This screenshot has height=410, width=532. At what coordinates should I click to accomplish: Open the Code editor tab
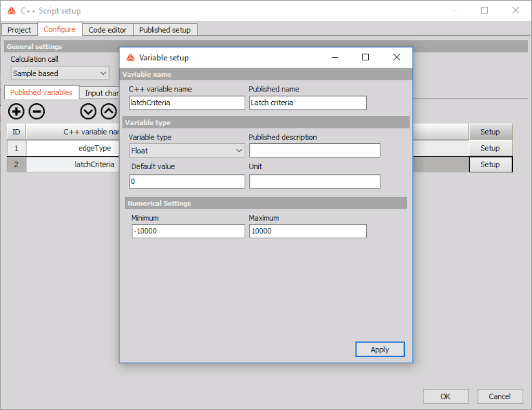108,30
